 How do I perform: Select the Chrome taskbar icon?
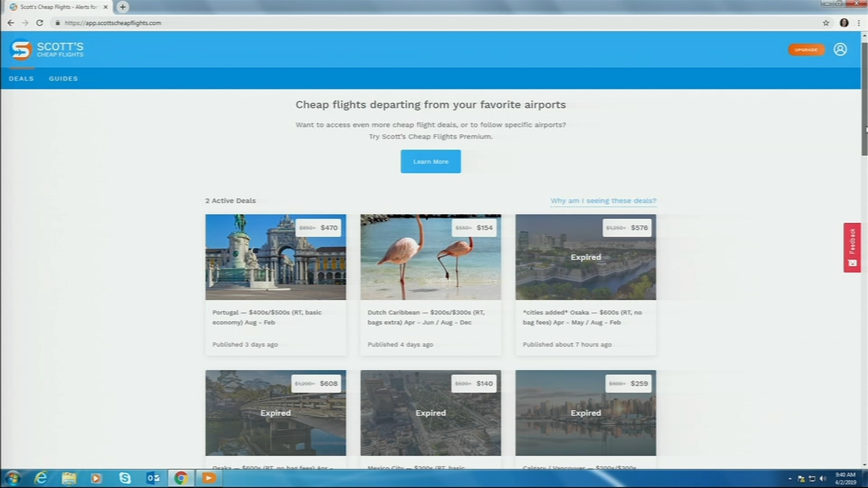(x=181, y=479)
